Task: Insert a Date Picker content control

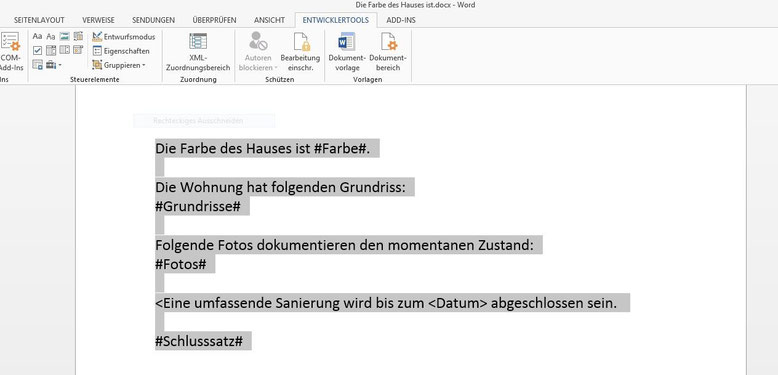Action: (78, 50)
